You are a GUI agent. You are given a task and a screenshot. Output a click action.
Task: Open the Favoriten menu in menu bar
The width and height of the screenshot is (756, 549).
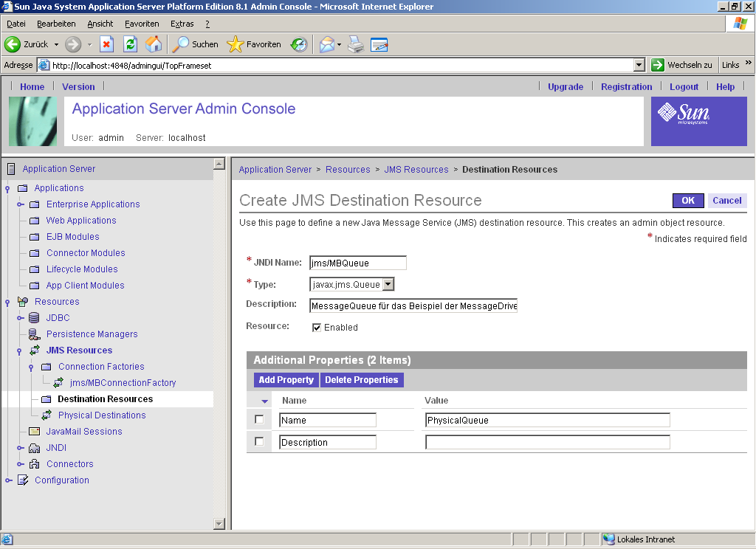142,24
